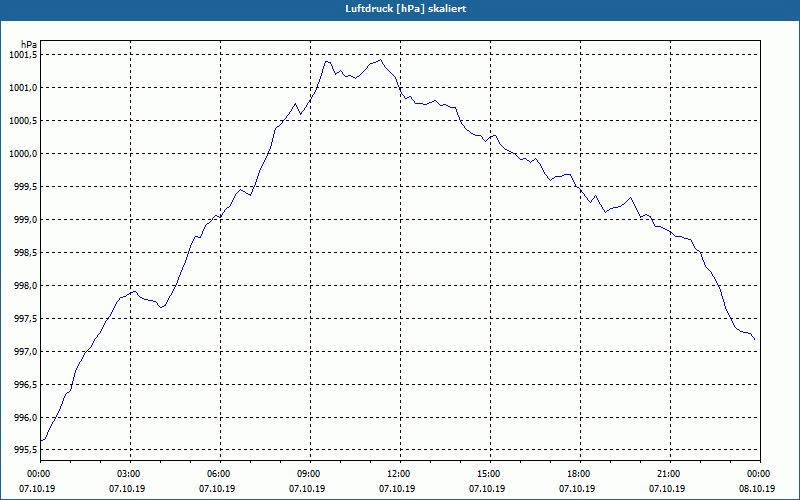The image size is (800, 500).
Task: Click the 06:00 time axis label
Action: (x=220, y=474)
